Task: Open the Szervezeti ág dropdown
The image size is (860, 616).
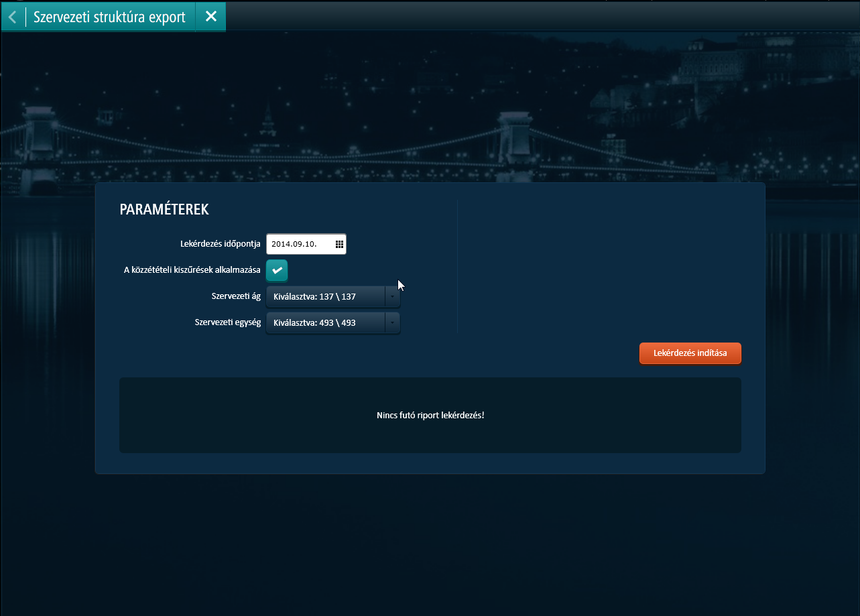Action: click(x=333, y=296)
